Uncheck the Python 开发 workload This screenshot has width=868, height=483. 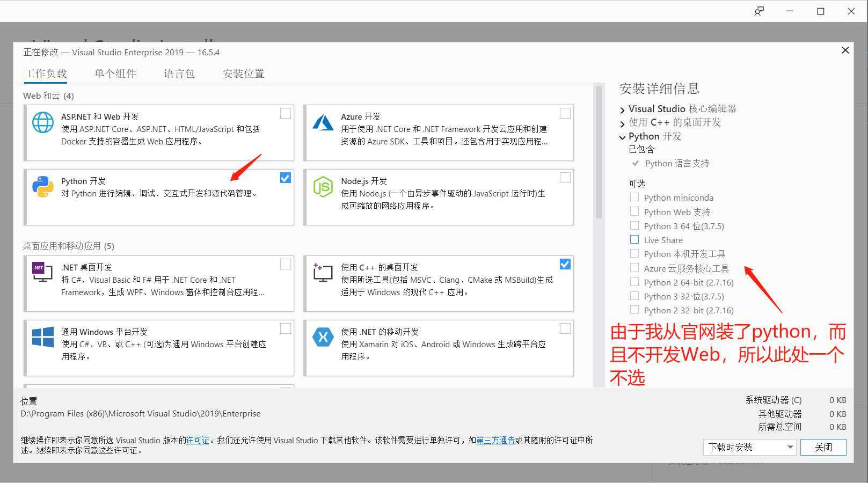(x=286, y=178)
